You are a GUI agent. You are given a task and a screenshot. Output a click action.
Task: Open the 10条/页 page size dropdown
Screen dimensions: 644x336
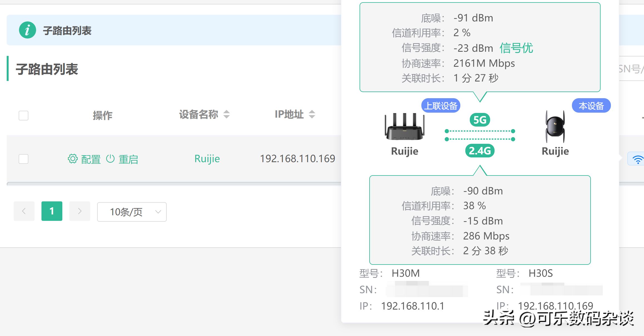(x=132, y=212)
